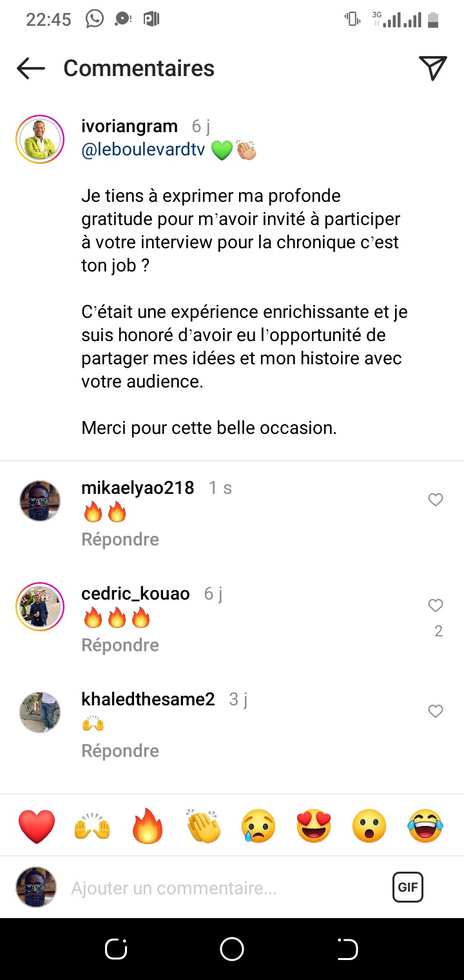Like mikaelyao218's comment
This screenshot has height=980, width=464.
pyautogui.click(x=436, y=500)
